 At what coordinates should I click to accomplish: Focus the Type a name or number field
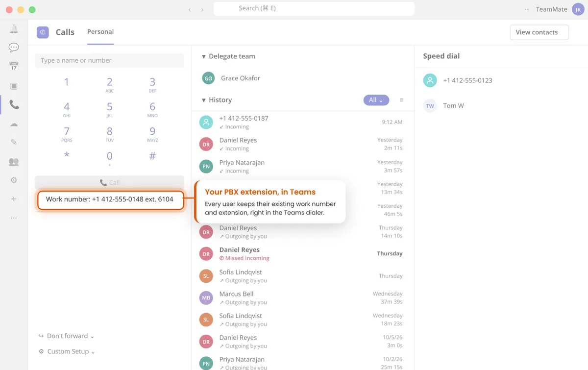click(x=110, y=60)
